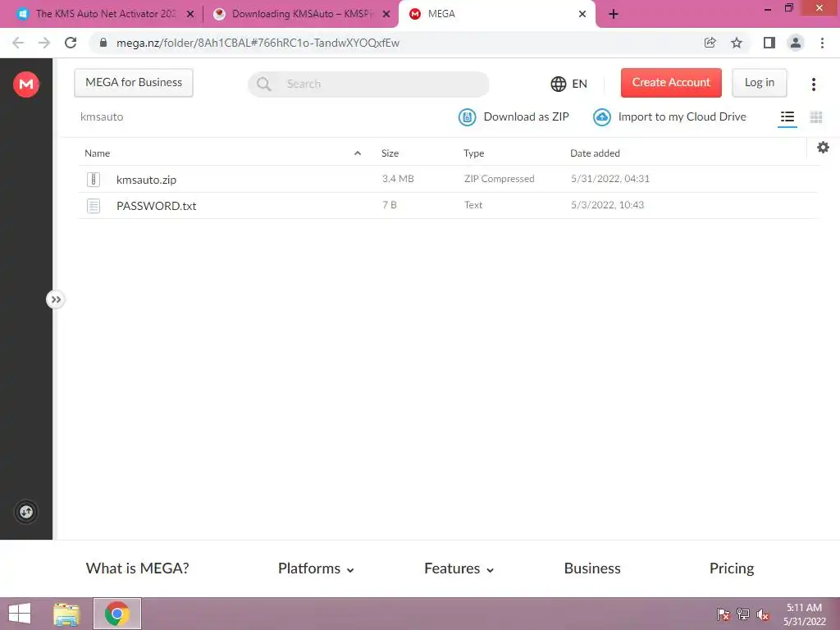Click the search magnifier icon
This screenshot has height=630, width=840.
(263, 84)
